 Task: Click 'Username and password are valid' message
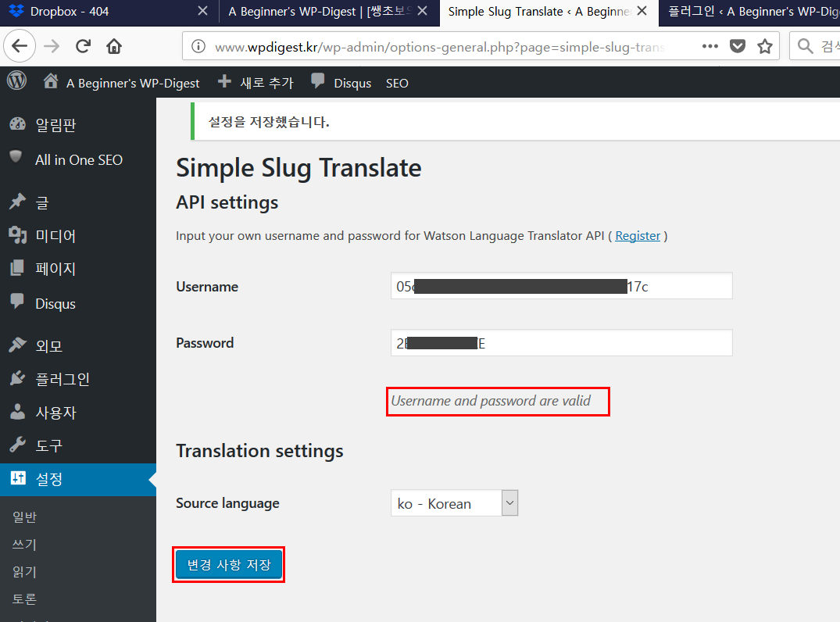pos(491,401)
